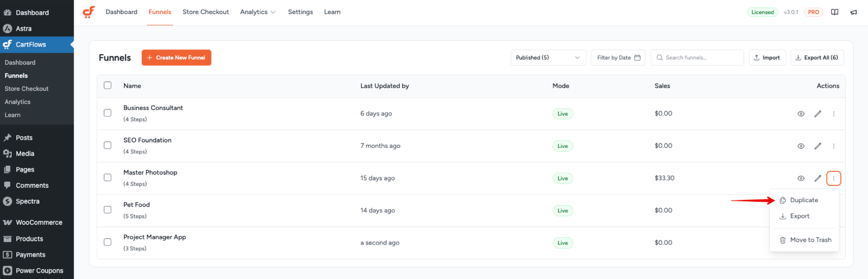Screen dimensions: 868x279
Task: Switch to the Dashboard top tab
Action: click(x=122, y=12)
